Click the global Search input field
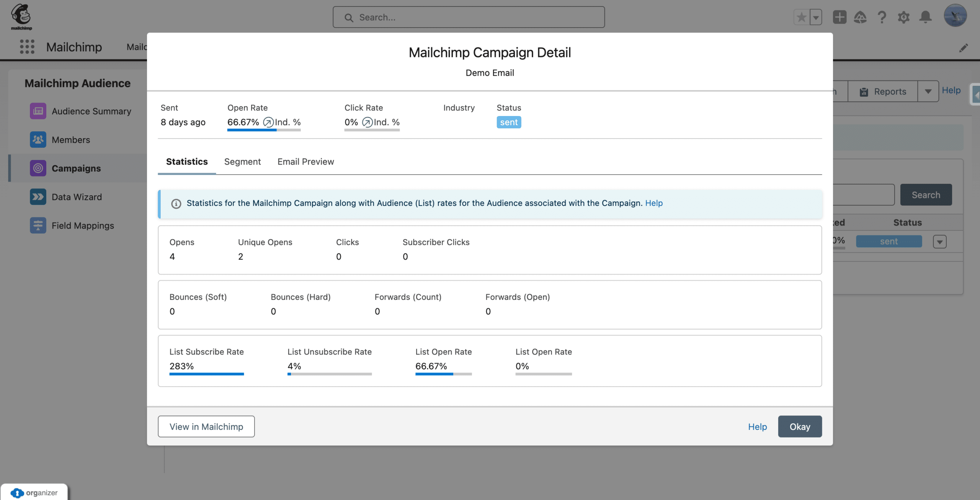Viewport: 980px width, 500px height. 469,17
